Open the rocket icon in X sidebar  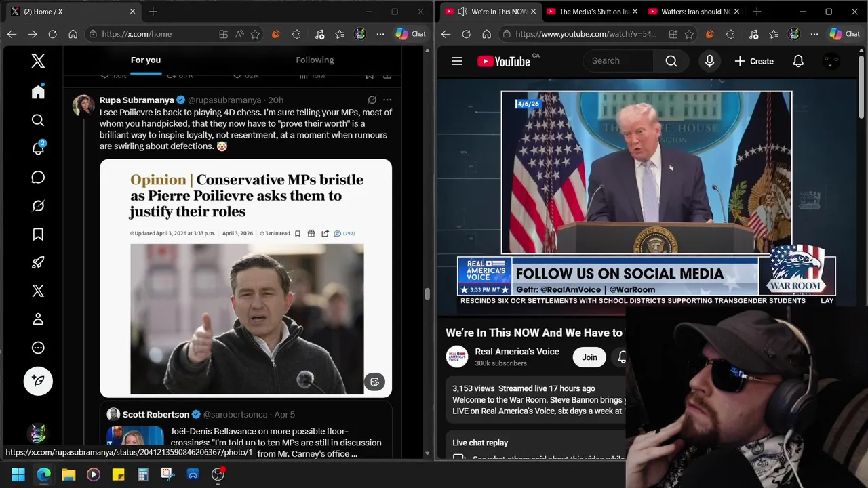pos(38,262)
